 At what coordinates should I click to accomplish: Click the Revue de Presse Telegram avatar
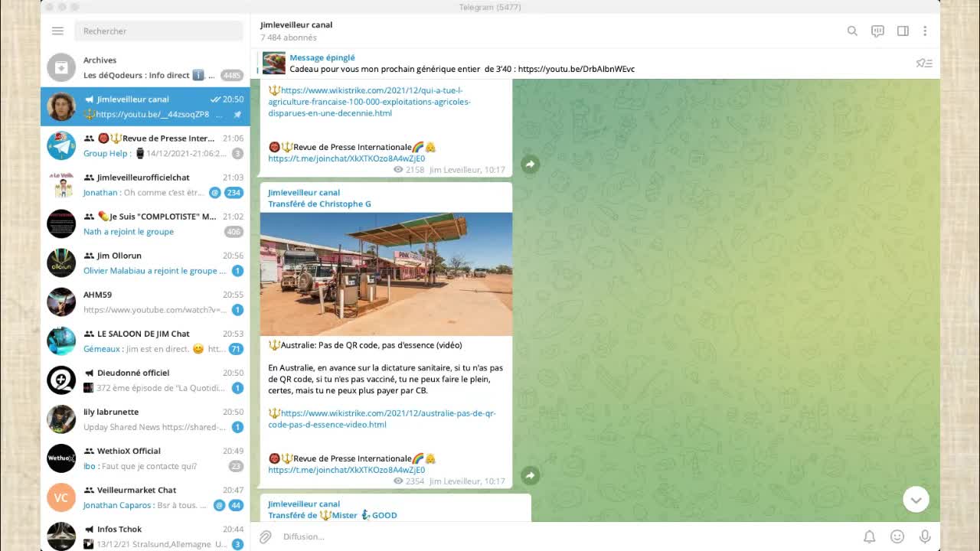(x=61, y=145)
